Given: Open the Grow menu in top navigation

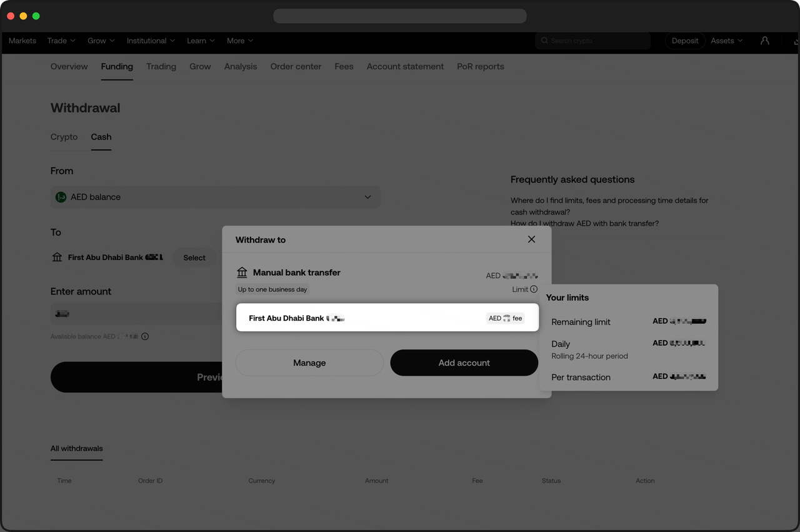Looking at the screenshot, I should [101, 41].
